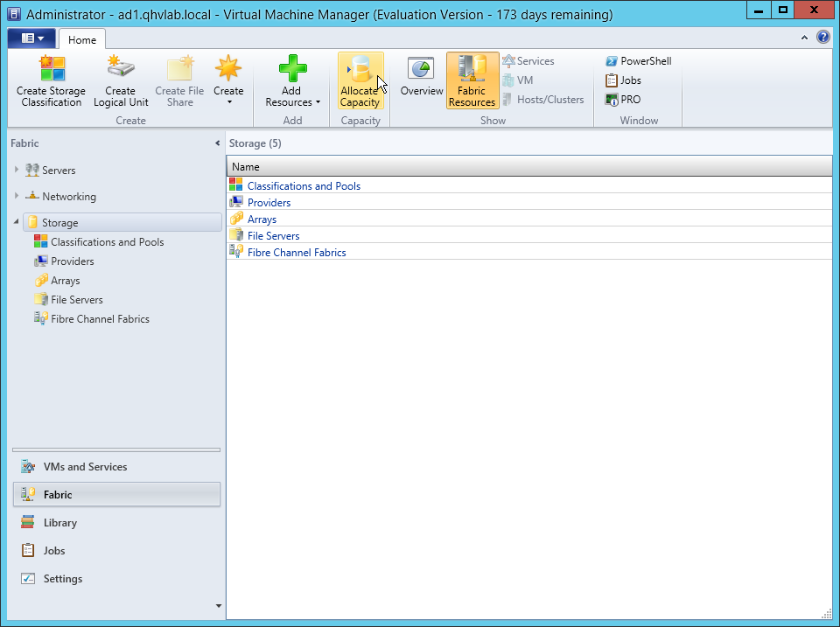Open the application file menu button
This screenshot has width=840, height=627.
click(x=31, y=38)
